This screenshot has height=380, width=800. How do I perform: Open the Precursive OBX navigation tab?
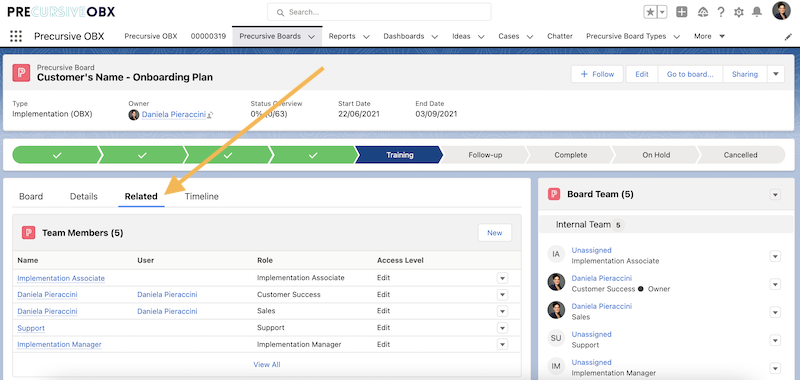pos(151,36)
